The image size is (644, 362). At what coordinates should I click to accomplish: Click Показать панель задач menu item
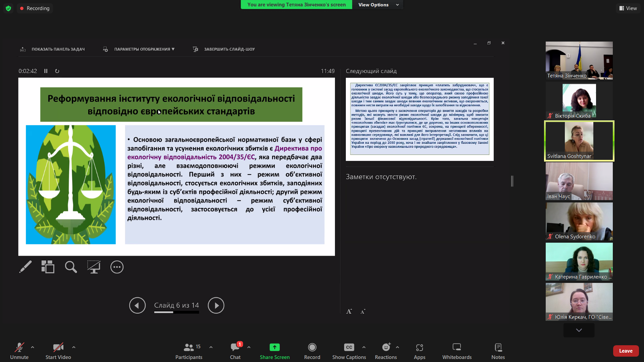[58, 49]
